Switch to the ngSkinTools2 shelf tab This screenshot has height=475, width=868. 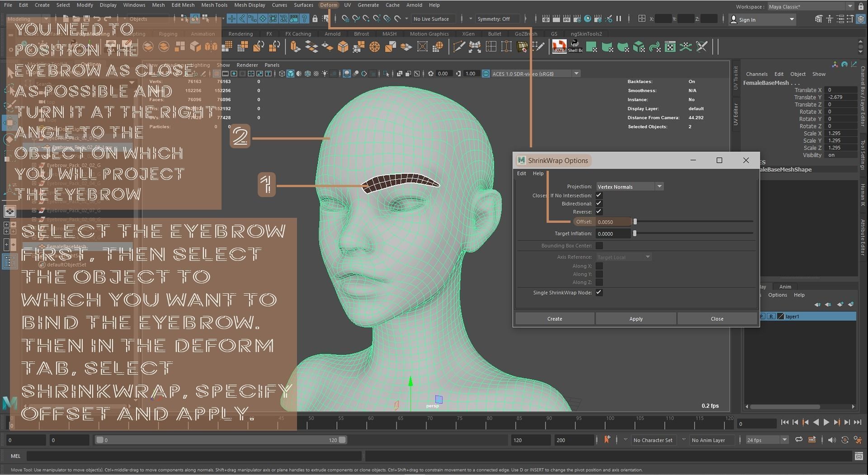(586, 34)
